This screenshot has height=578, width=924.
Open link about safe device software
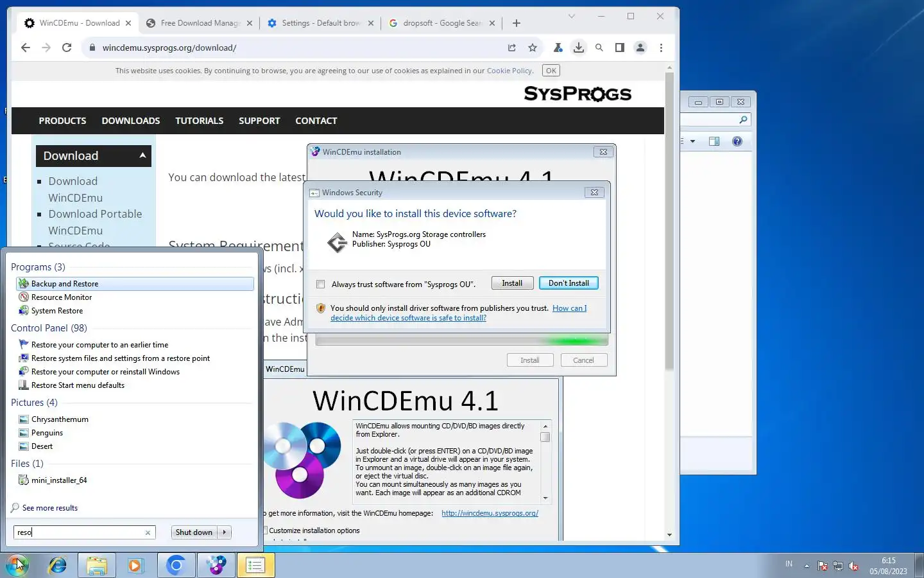[x=458, y=313]
